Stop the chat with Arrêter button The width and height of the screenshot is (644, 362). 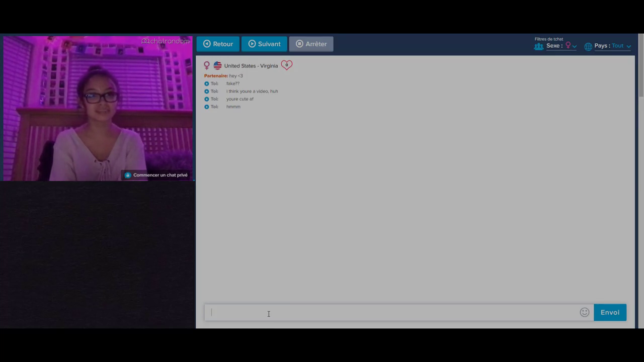pyautogui.click(x=311, y=44)
